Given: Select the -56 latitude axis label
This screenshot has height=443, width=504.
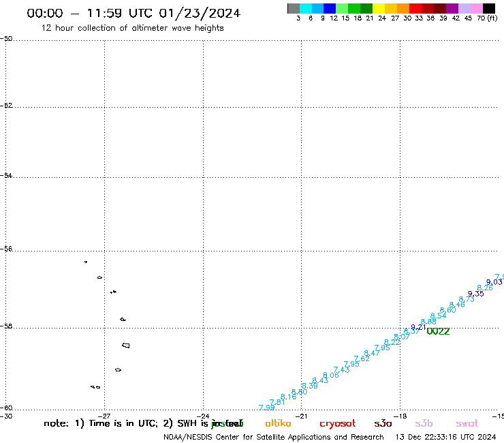Looking at the screenshot, I should pyautogui.click(x=6, y=249).
